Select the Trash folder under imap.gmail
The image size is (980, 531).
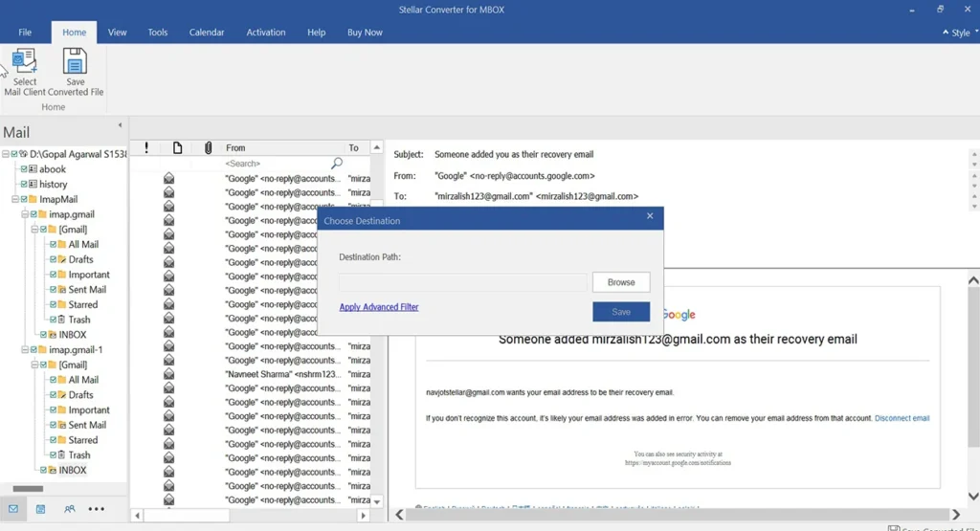click(x=78, y=320)
